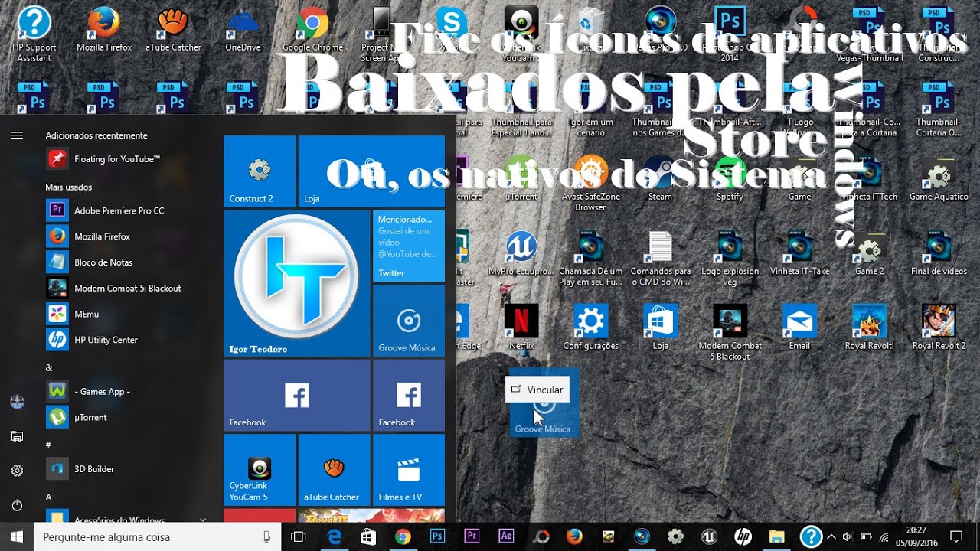Select the Email desktop icon
Screen dimensions: 980x551
[x=799, y=328]
